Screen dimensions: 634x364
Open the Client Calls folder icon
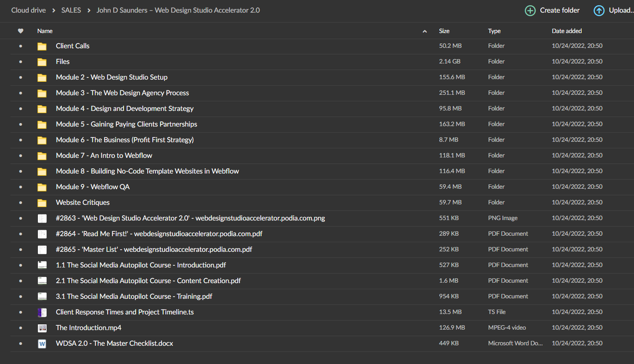pyautogui.click(x=42, y=46)
